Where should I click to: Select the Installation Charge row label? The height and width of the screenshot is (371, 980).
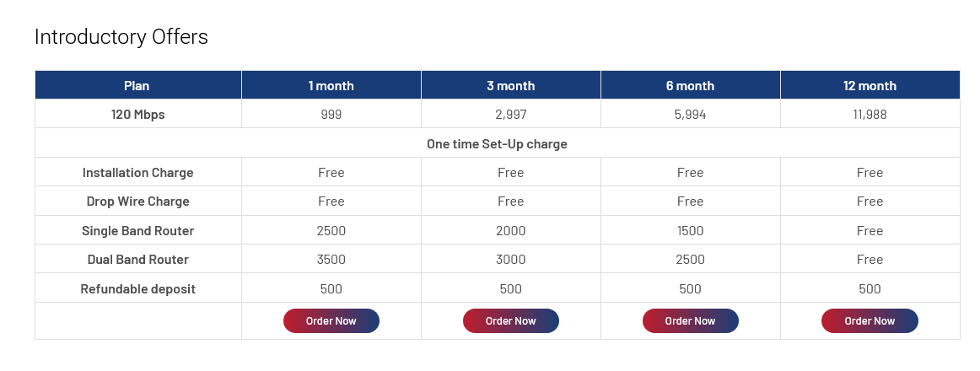137,173
